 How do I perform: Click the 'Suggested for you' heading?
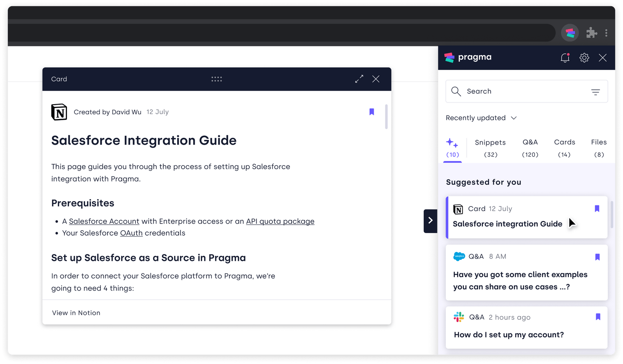(484, 182)
